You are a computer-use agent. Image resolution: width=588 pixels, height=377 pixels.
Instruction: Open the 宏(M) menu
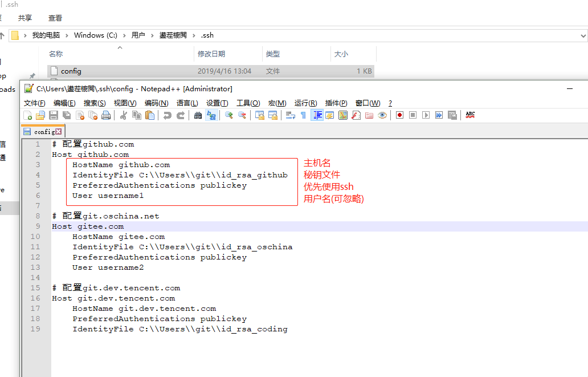pos(277,103)
